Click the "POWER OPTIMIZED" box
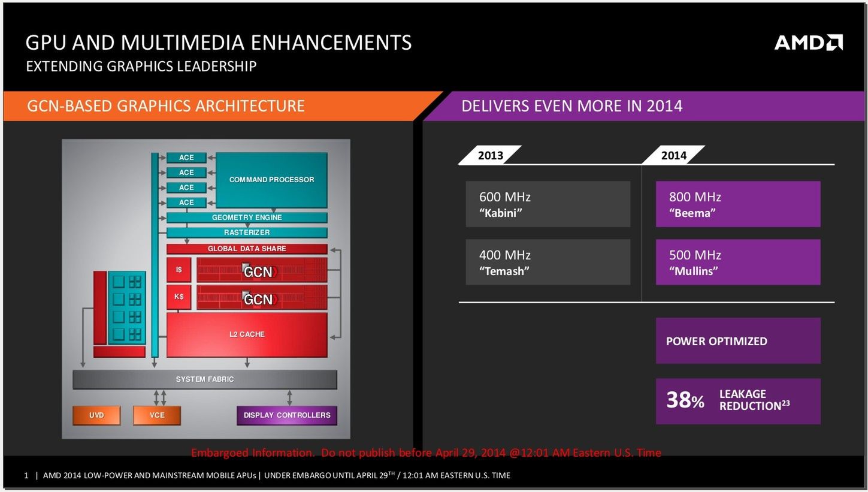This screenshot has height=492, width=868. coord(738,341)
